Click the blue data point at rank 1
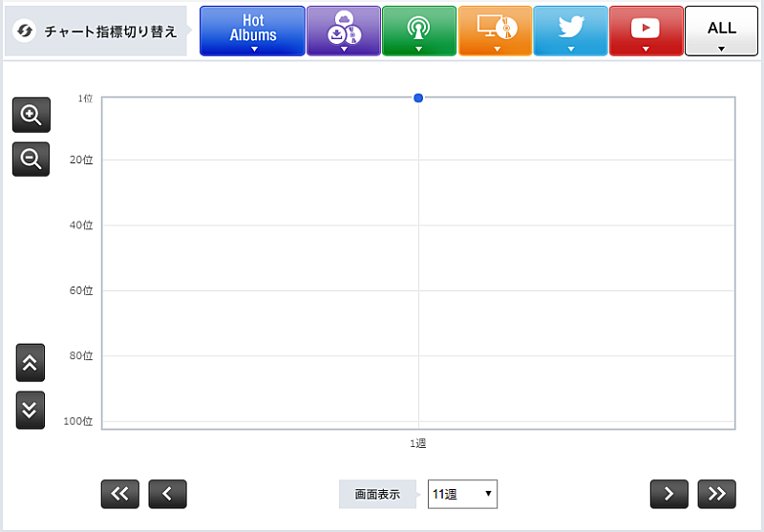Image resolution: width=764 pixels, height=532 pixels. [418, 98]
